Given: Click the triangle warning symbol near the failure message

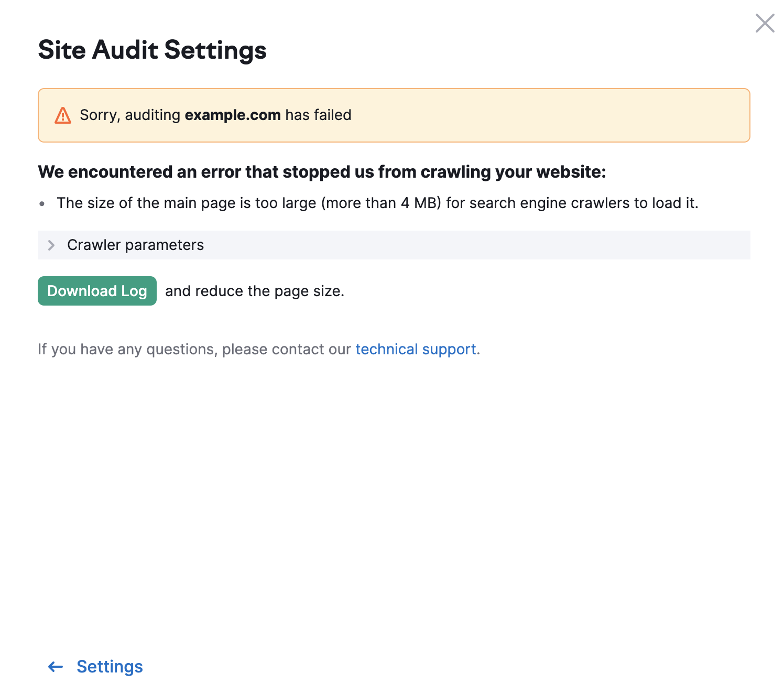Looking at the screenshot, I should coord(62,115).
